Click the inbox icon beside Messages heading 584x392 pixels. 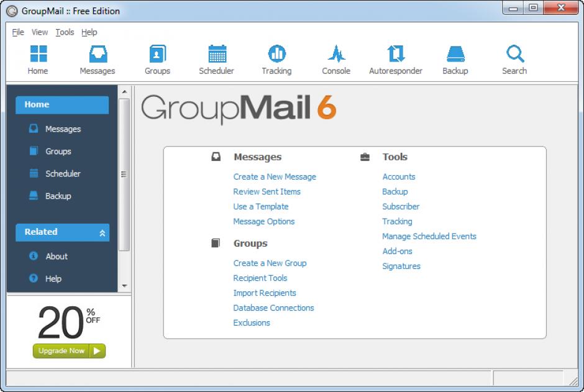click(216, 157)
